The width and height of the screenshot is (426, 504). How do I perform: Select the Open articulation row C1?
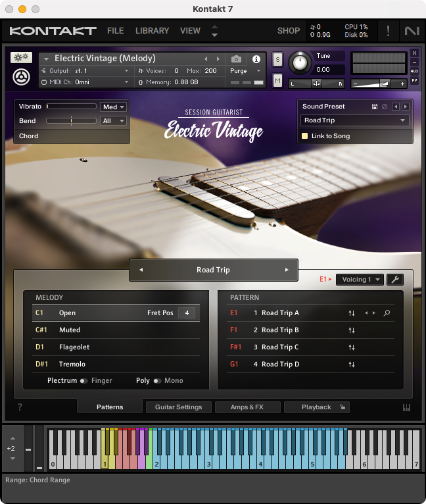[x=116, y=313]
